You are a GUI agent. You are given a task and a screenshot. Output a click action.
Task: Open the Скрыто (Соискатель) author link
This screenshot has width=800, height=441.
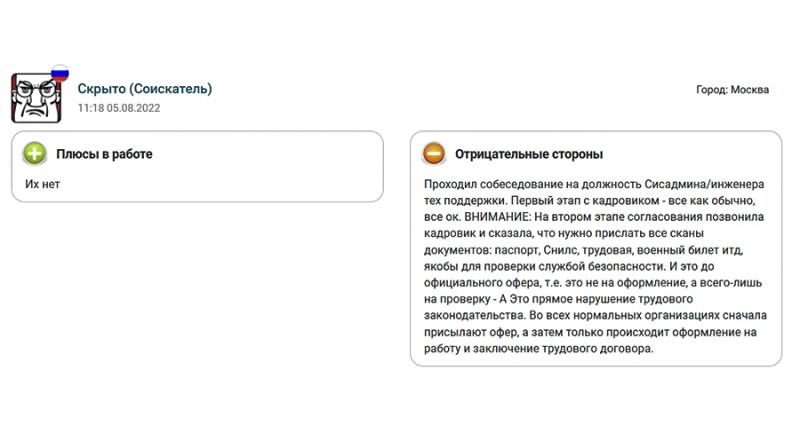145,89
